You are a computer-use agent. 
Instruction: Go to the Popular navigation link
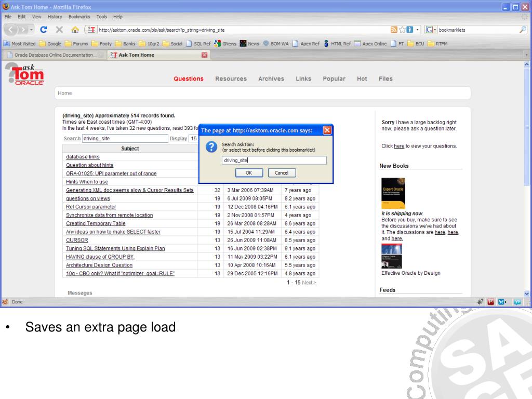(x=334, y=79)
